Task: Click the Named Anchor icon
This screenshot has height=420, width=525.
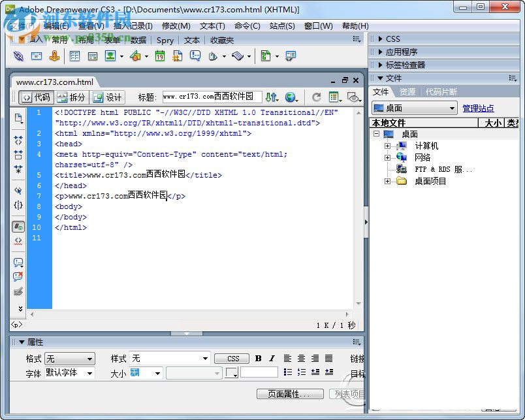Action: [x=55, y=58]
